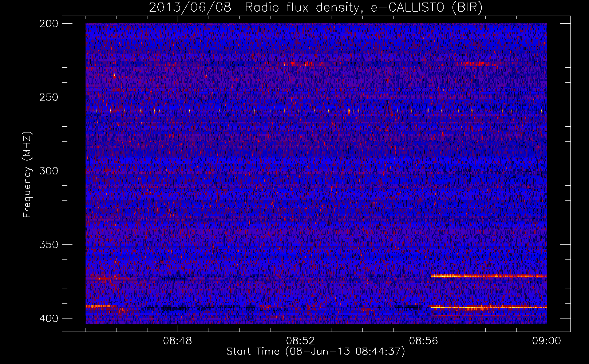This screenshot has width=589, height=364.
Task: Click the 200 frequency tick label
Action: pos(48,24)
